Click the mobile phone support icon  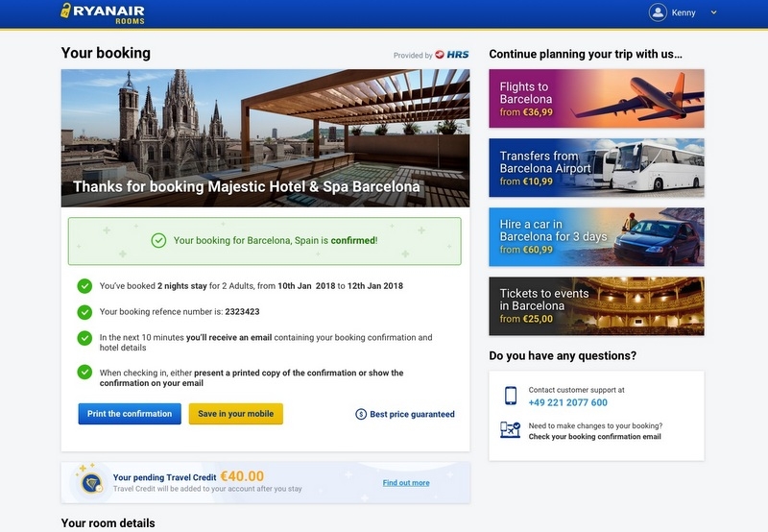pos(510,396)
